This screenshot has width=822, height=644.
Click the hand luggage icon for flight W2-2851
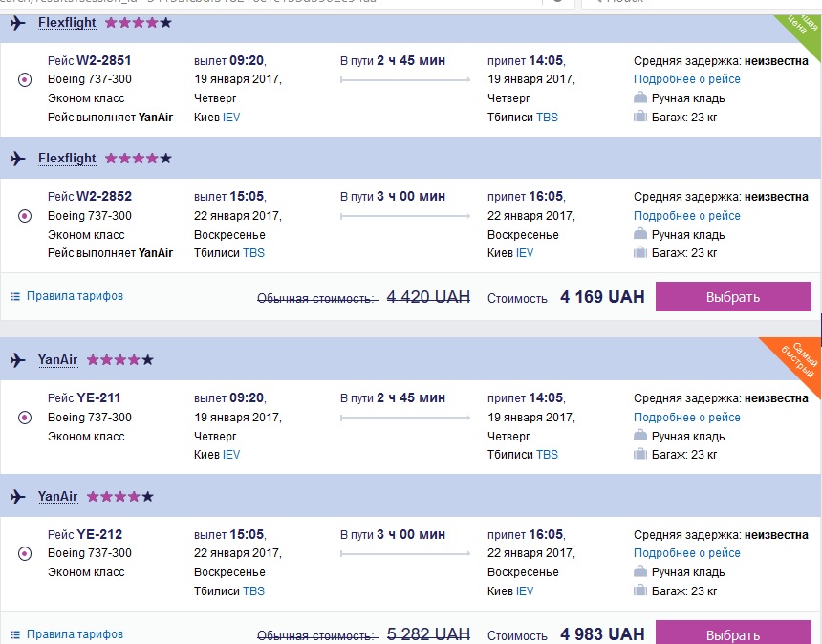[640, 97]
